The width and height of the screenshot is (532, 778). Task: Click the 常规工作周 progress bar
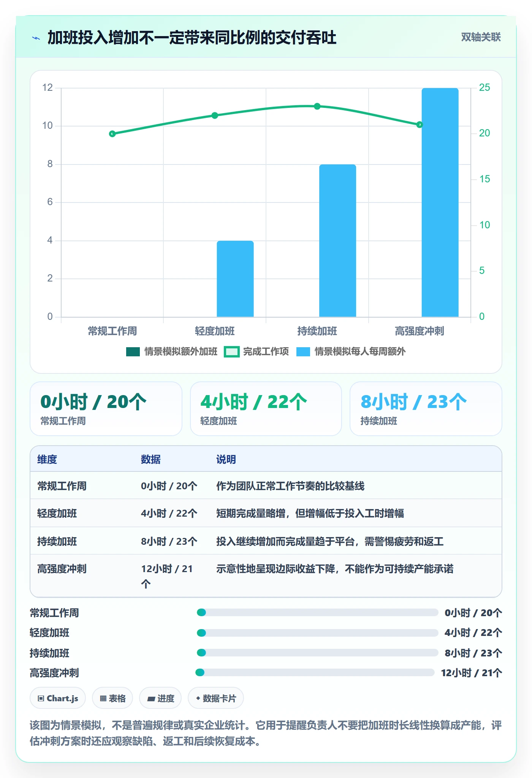tap(318, 612)
